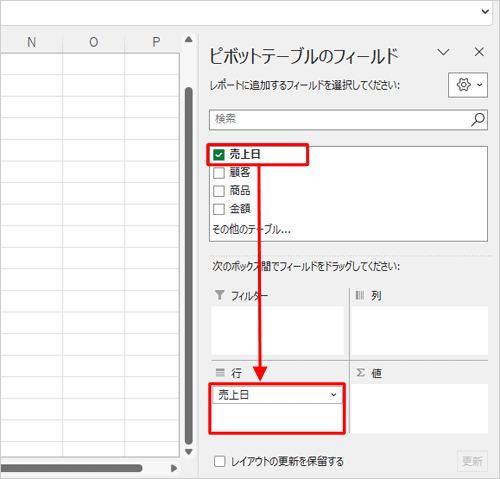Click the 値 area box
This screenshot has width=500, height=479.
(x=419, y=409)
